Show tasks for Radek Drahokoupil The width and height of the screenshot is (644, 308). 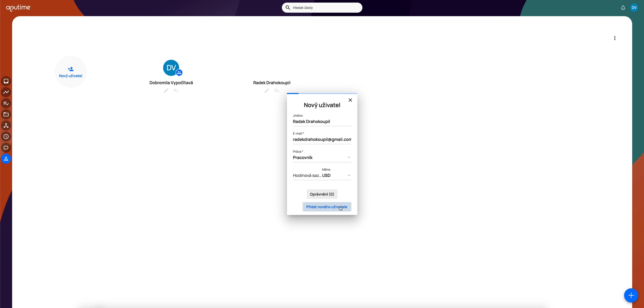click(x=277, y=91)
